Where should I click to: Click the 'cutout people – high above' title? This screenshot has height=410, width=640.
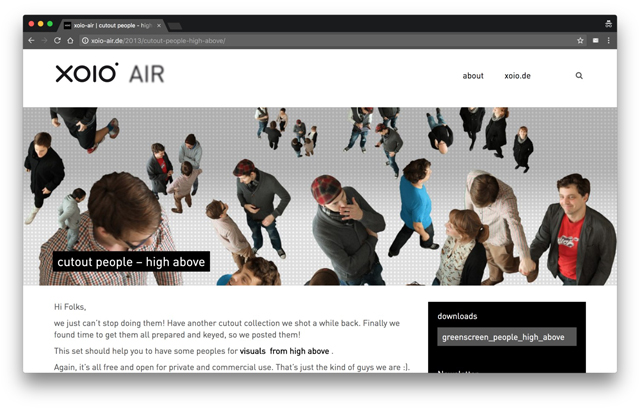coord(131,262)
